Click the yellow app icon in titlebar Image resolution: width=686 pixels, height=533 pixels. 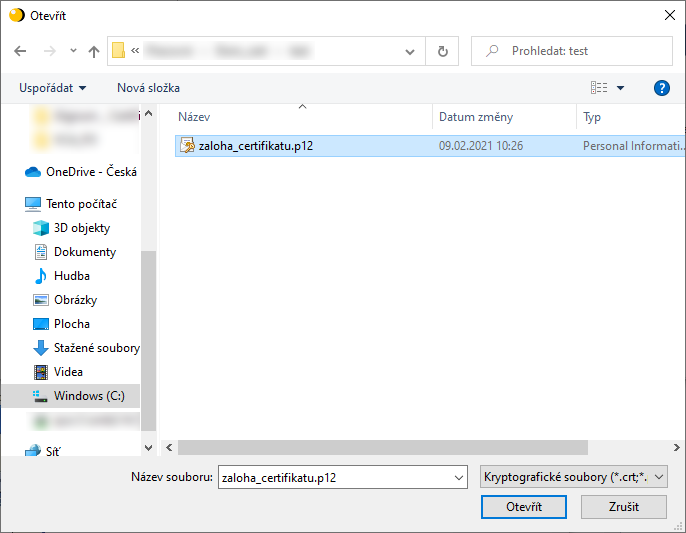click(17, 15)
